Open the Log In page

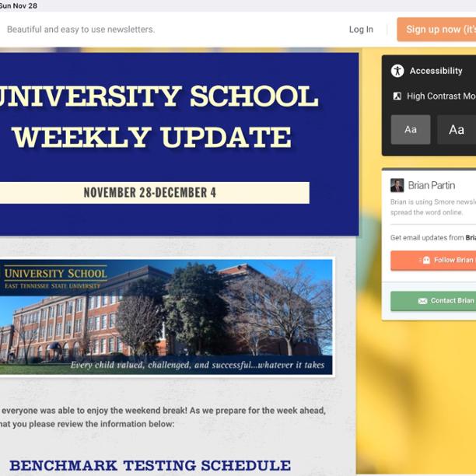pyautogui.click(x=361, y=30)
